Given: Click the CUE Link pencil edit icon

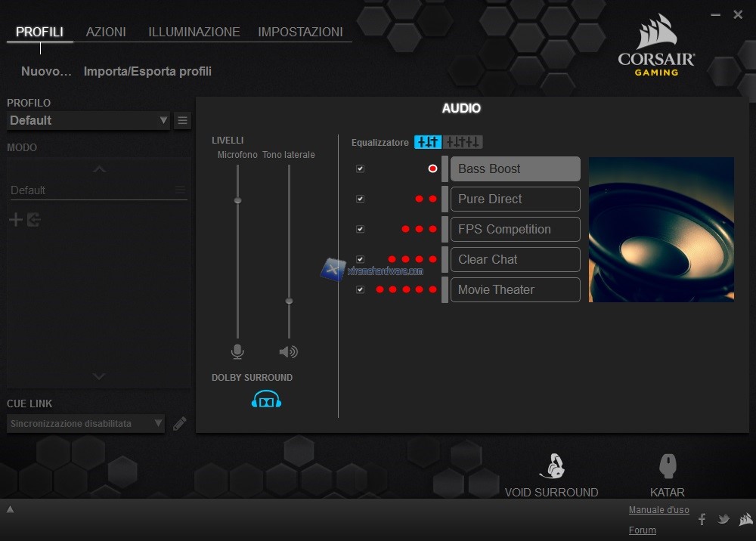Looking at the screenshot, I should pos(179,424).
